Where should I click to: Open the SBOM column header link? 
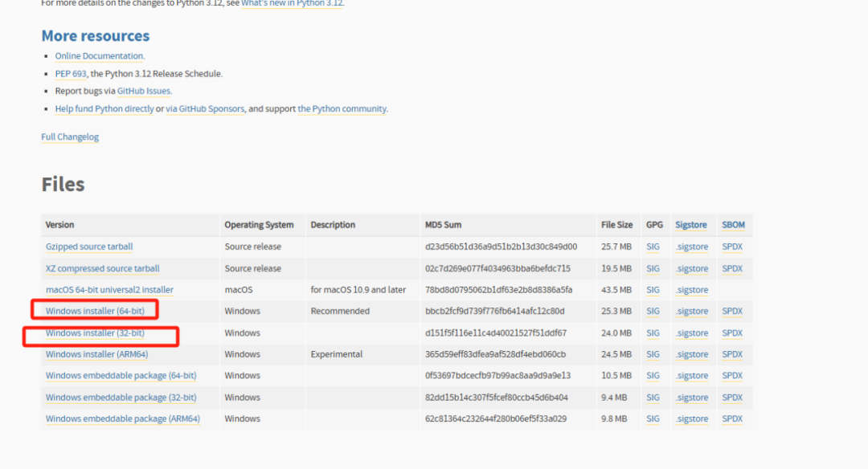(733, 225)
